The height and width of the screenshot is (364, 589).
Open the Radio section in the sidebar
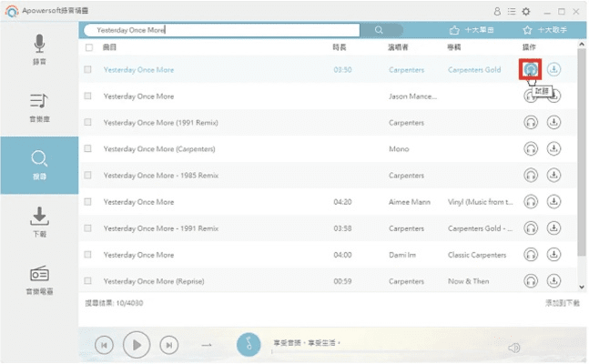pos(39,279)
